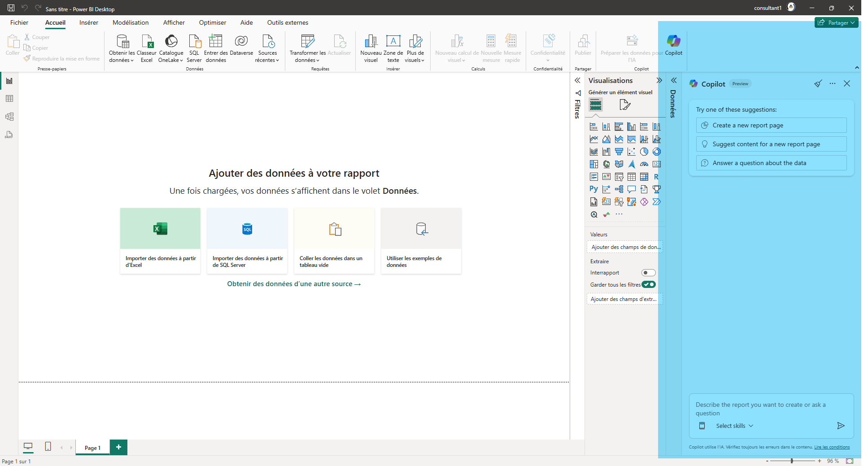Enable the Interrapport toggle

point(648,272)
